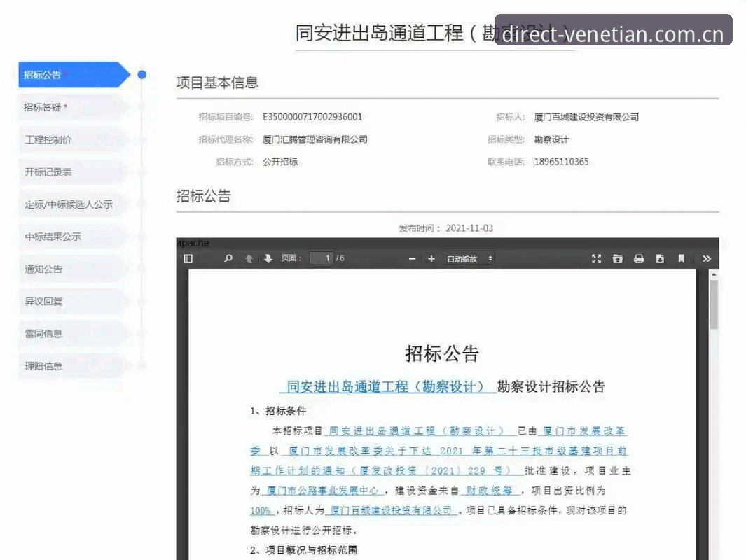The width and height of the screenshot is (746, 560).
Task: Open the 通知公告 tab
Action: [x=74, y=269]
